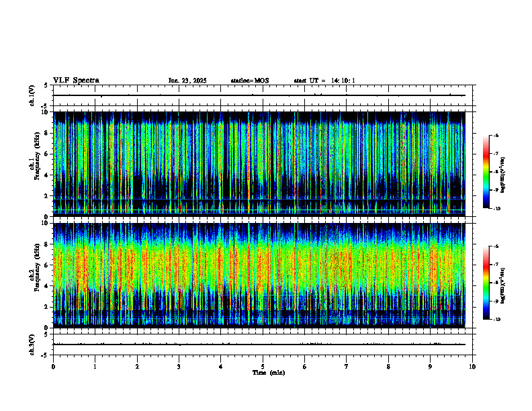Click the ch.1 frequency tick "8"
The width and height of the screenshot is (532, 411).
[46, 133]
